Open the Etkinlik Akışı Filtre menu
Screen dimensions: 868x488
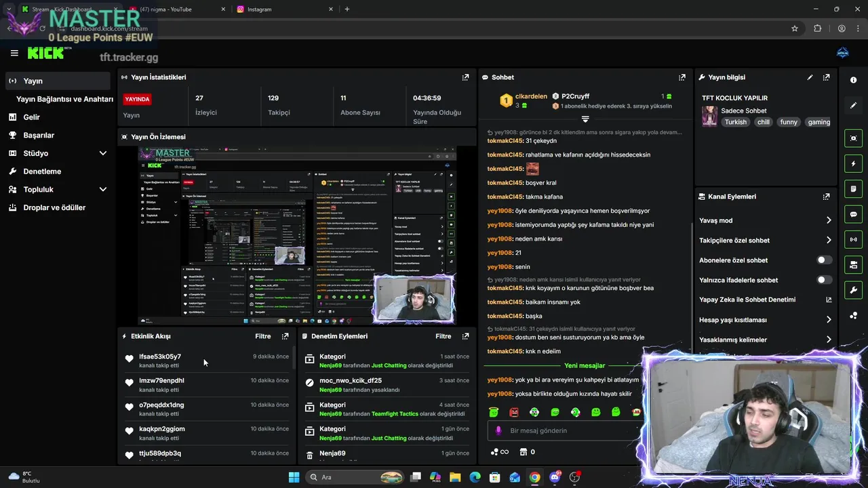[x=262, y=336]
